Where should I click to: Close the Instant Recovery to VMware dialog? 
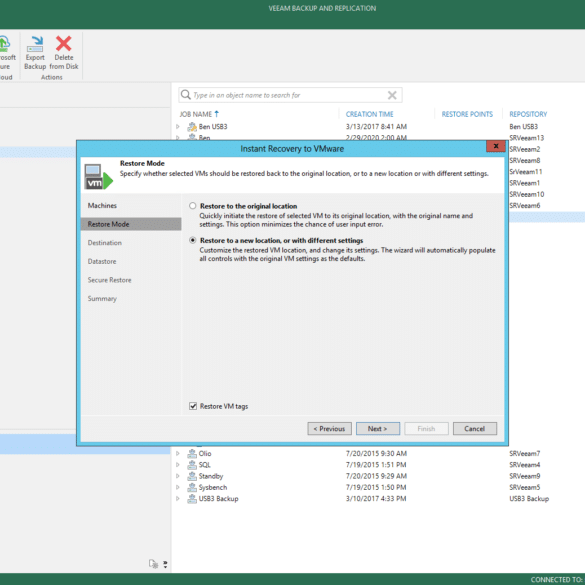(x=495, y=146)
